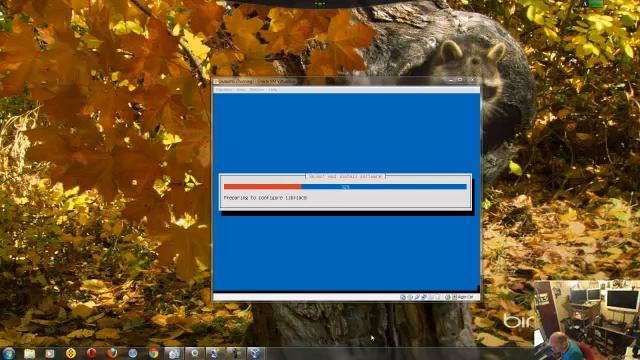Launch Windows Media Player from taskbar
Viewport: 640px width, 360px height.
(x=50, y=353)
